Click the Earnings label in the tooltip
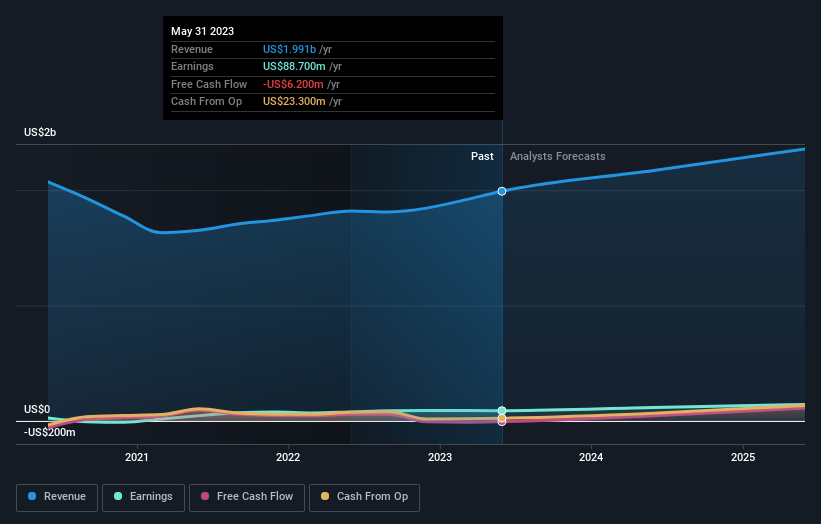The image size is (821, 524). [192, 66]
